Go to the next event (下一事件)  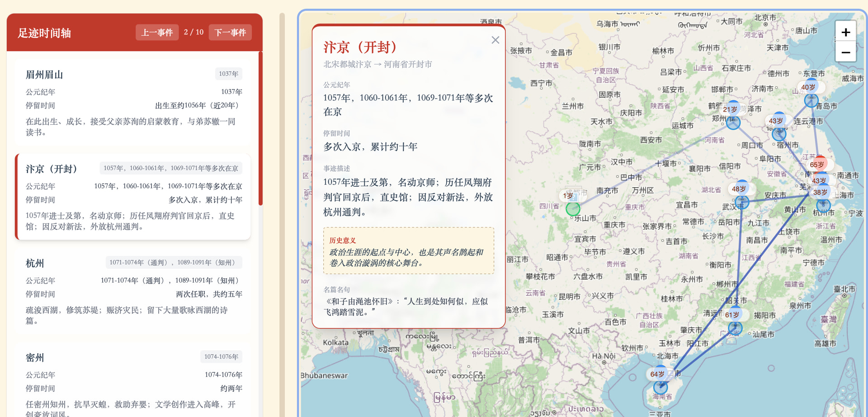tap(230, 33)
